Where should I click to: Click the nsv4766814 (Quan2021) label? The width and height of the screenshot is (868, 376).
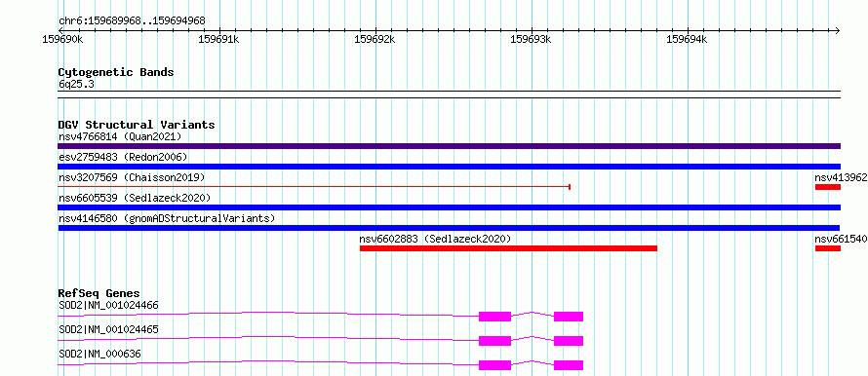pos(120,136)
